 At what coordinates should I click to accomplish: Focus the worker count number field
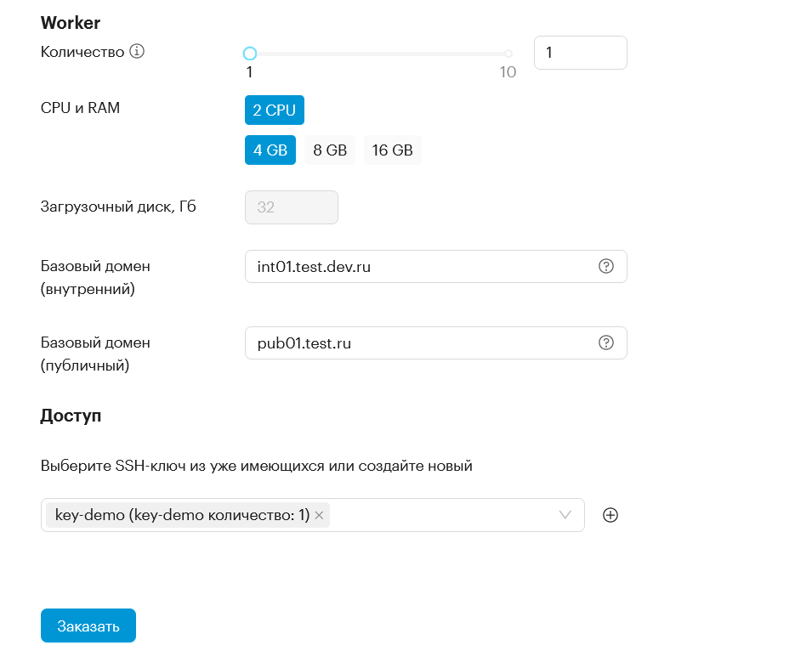[x=581, y=52]
